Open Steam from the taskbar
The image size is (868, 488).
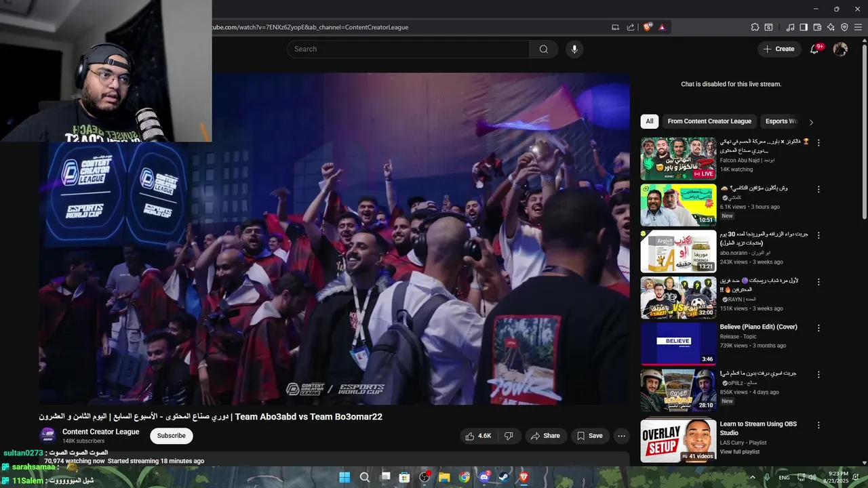(504, 477)
